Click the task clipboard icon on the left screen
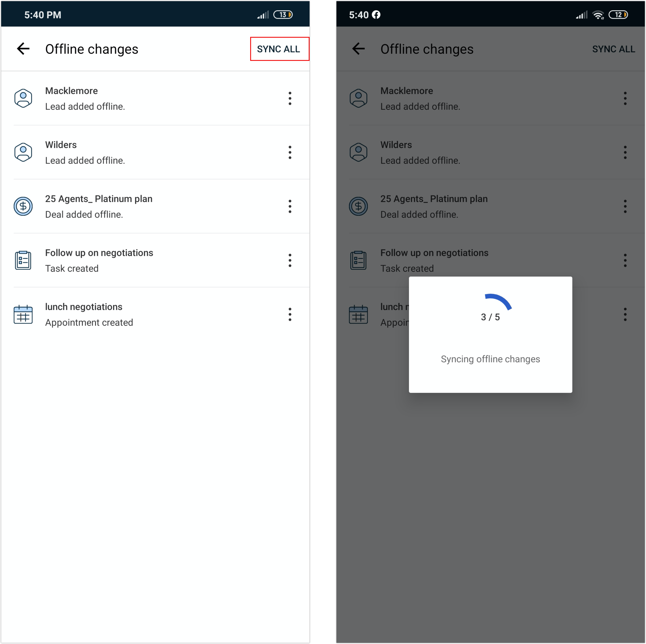 point(23,260)
